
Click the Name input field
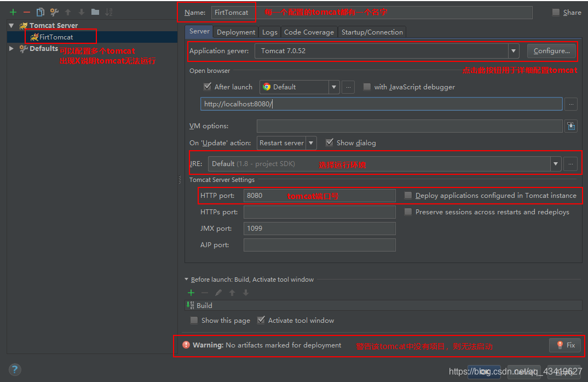tap(372, 13)
